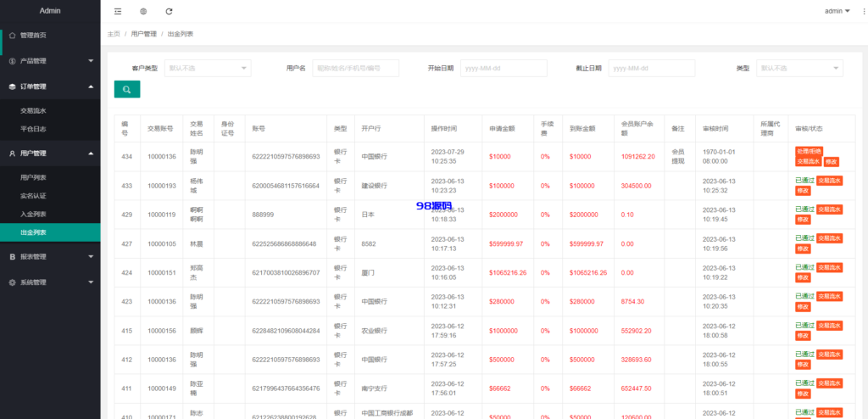This screenshot has width=868, height=419.
Task: Click balance 1091262.20 cell
Action: coord(637,156)
